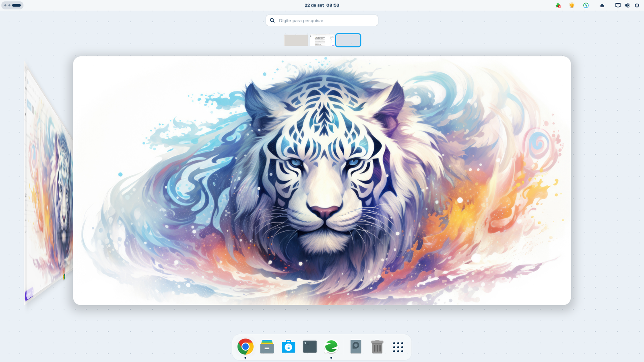This screenshot has width=644, height=362.
Task: Switch to the first gray workspace thumbnail
Action: 296,40
